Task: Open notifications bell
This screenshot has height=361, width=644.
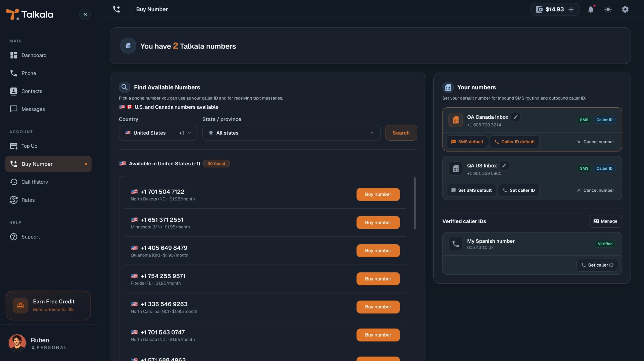Action: tap(591, 9)
